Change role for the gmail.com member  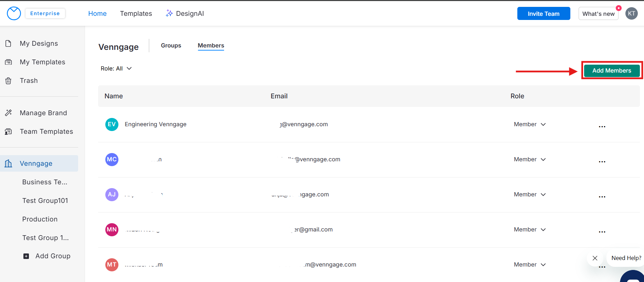click(530, 229)
